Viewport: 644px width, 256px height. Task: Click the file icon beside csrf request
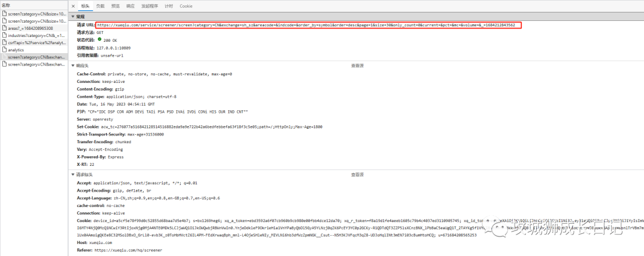coord(4,42)
